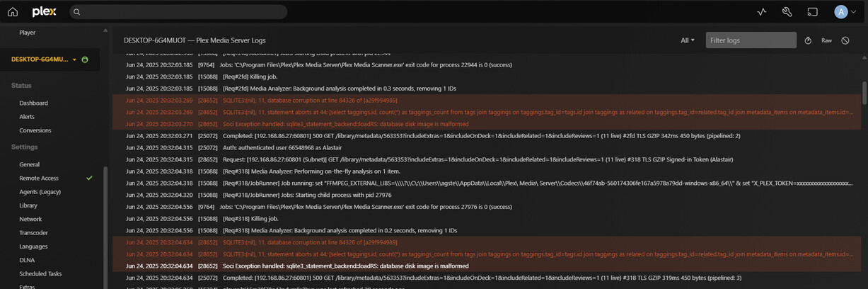Open the All log level dropdown
This screenshot has width=868, height=289.
point(688,40)
